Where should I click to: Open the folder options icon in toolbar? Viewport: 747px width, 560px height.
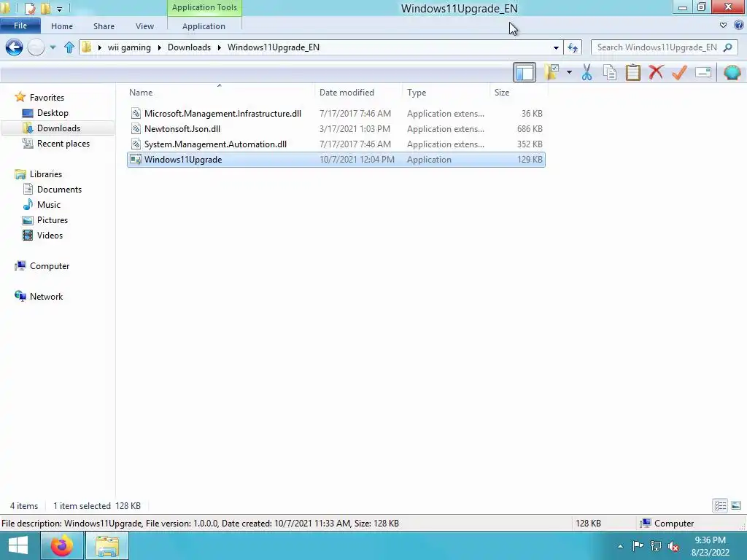[551, 72]
